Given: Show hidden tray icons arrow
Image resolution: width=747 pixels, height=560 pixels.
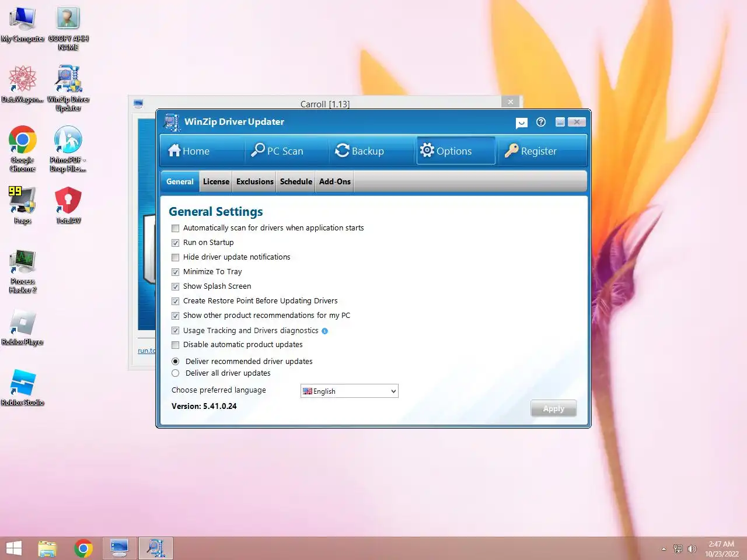Looking at the screenshot, I should [664, 549].
